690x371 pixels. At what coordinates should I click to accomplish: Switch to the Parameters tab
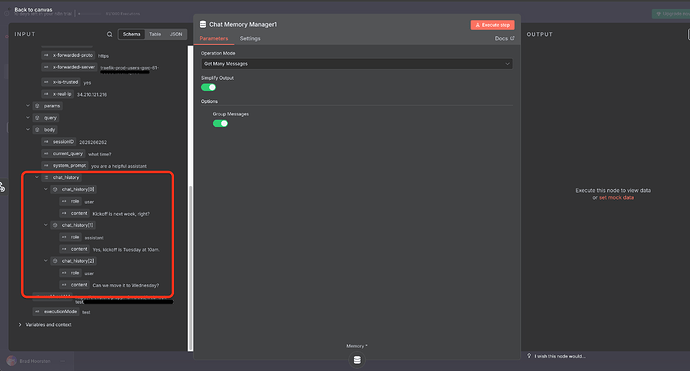[x=214, y=39]
